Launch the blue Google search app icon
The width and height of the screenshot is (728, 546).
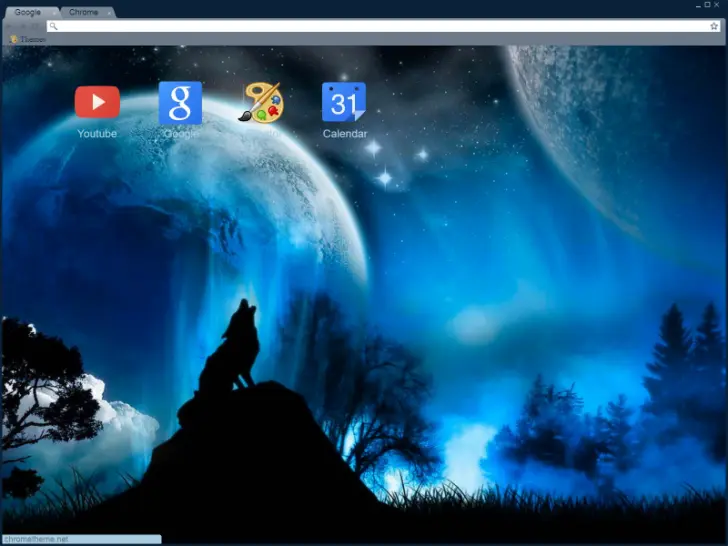pos(180,103)
